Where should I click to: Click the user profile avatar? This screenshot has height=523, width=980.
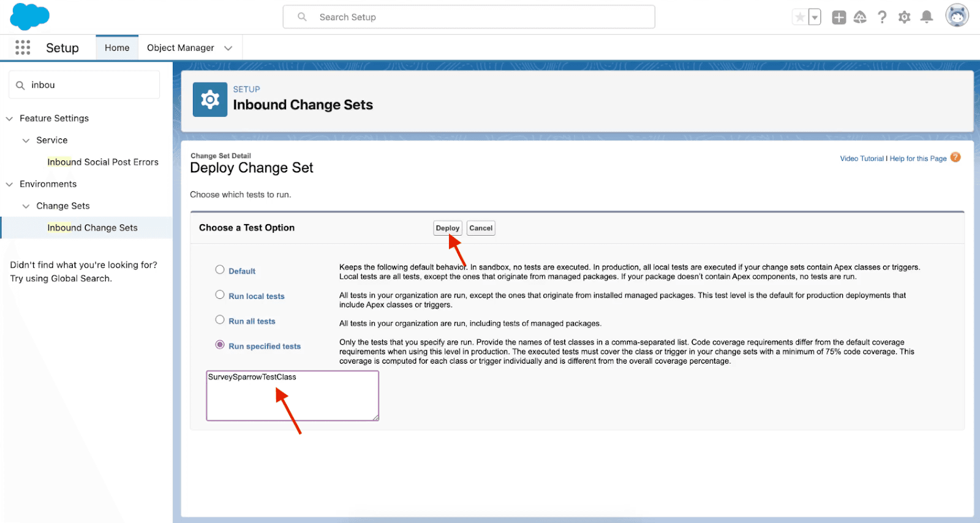pyautogui.click(x=956, y=16)
